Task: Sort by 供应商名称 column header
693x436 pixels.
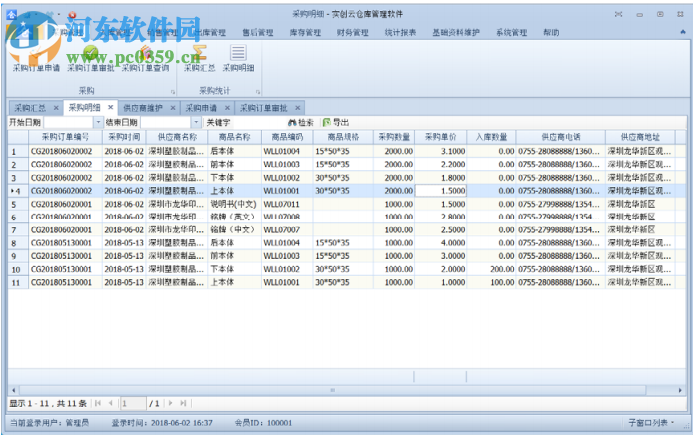Action: pos(177,137)
